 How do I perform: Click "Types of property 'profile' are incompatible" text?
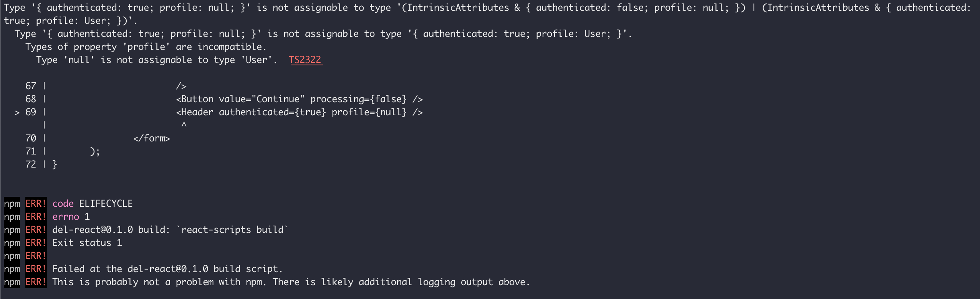146,47
